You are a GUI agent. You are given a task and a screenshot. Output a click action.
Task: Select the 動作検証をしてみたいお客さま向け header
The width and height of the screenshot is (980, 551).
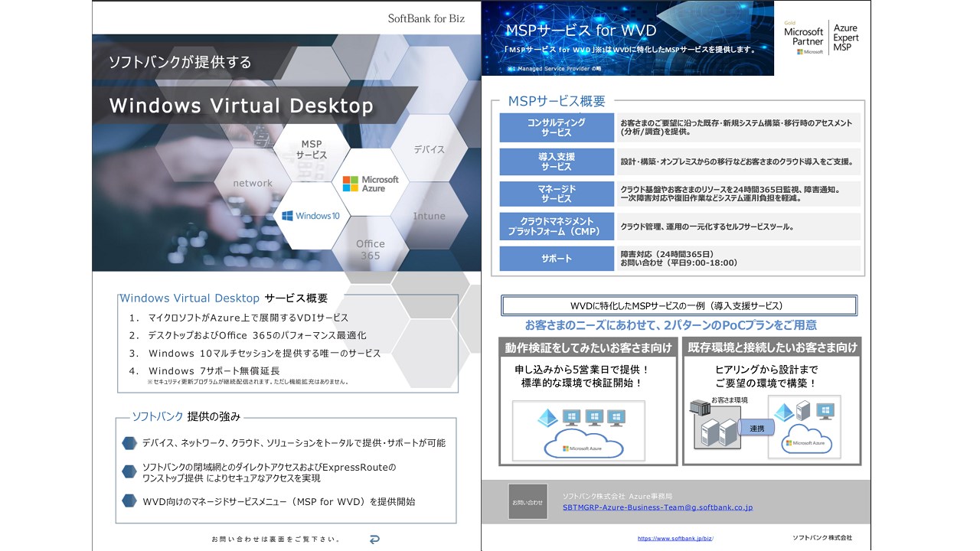(x=588, y=348)
